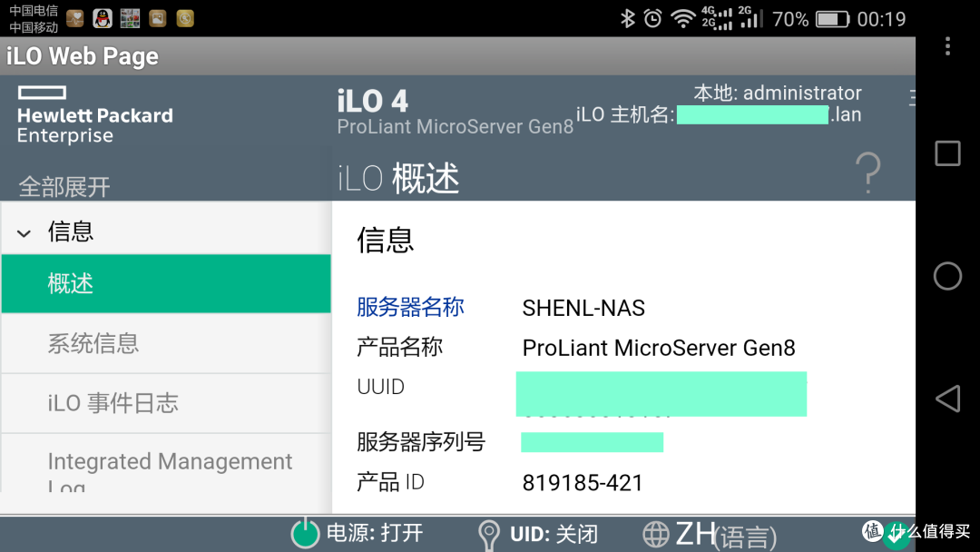Click the iLO 主机名 hostname value
This screenshot has height=552, width=980.
[x=769, y=115]
